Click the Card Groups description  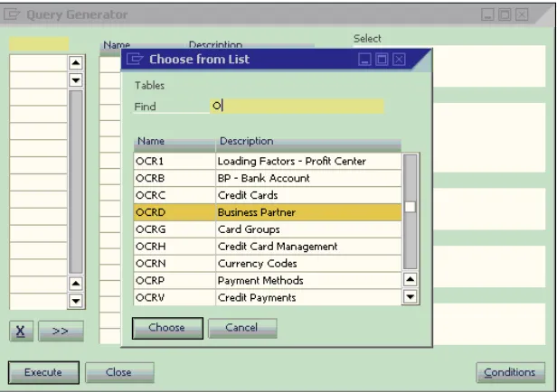[249, 229]
